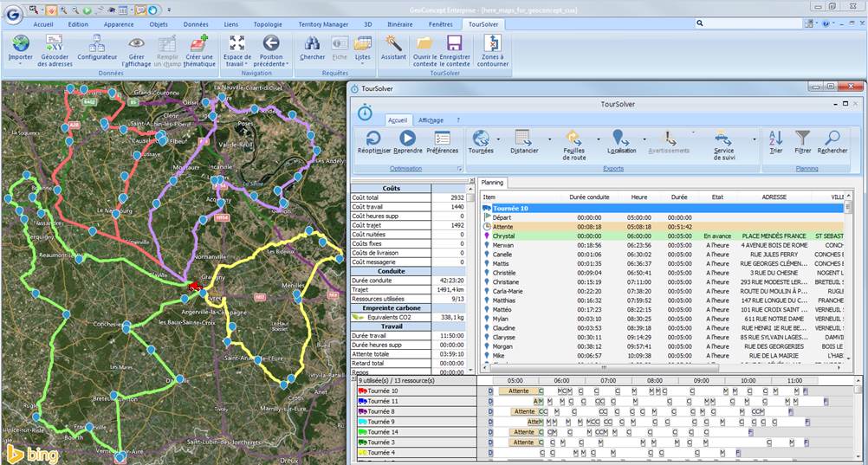Click the Coût total value cell
Image resolution: width=868 pixels, height=465 pixels.
448,197
